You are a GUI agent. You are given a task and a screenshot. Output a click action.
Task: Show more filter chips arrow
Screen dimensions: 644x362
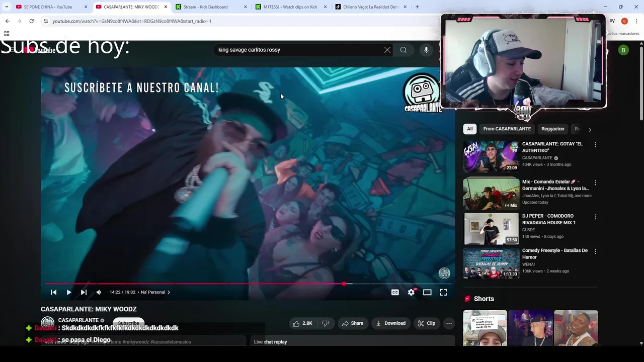590,129
